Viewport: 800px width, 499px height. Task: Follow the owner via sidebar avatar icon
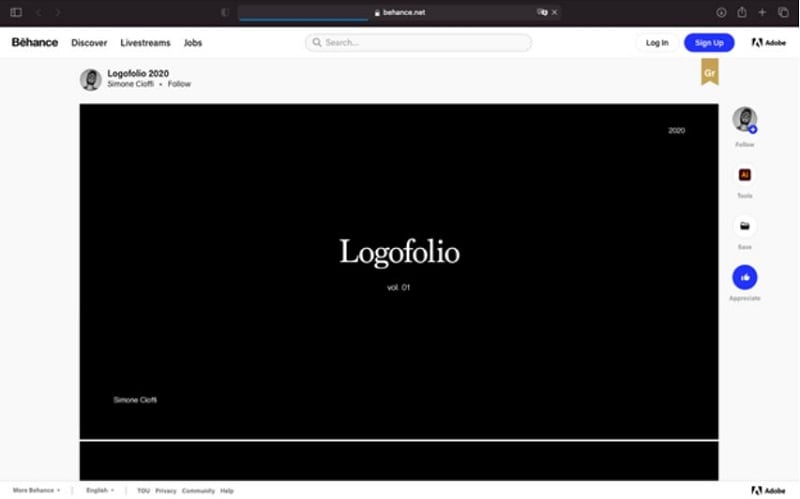tap(745, 120)
